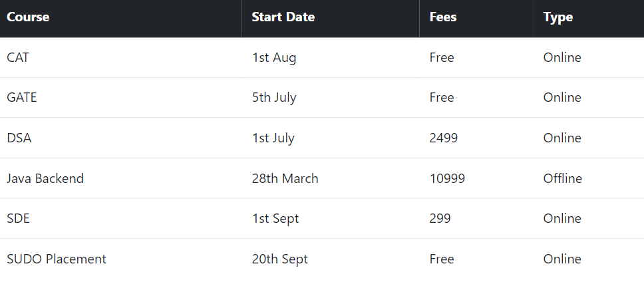Click the Free fee in GATE row
Screen dimensions: 644x302
pyautogui.click(x=442, y=98)
